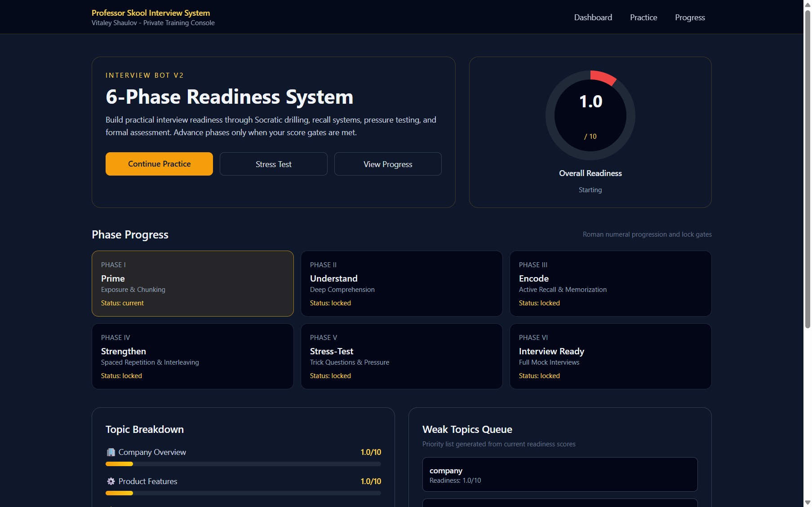Open the Dashboard page
Screen dimensions: 812x507
click(x=593, y=17)
